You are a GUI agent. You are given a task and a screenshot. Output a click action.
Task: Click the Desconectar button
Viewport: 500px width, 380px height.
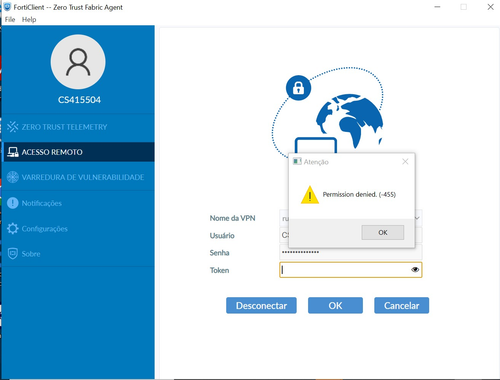[261, 305]
